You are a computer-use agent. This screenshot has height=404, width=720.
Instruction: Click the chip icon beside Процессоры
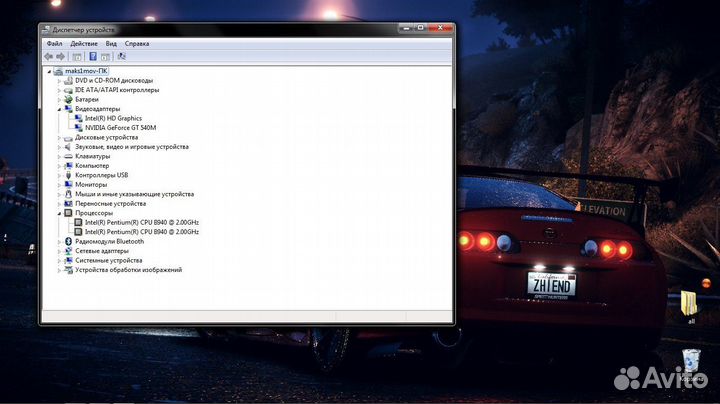(68, 213)
